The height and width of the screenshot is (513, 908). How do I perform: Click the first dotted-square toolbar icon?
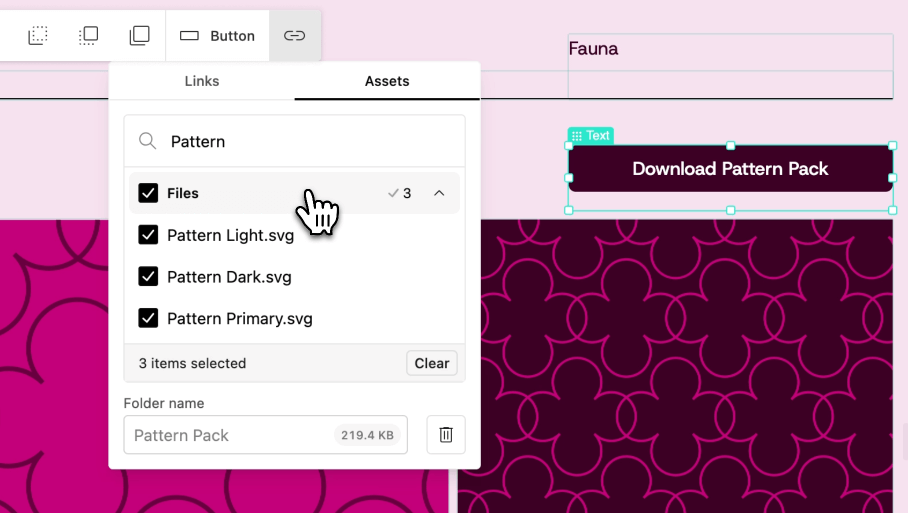(38, 36)
